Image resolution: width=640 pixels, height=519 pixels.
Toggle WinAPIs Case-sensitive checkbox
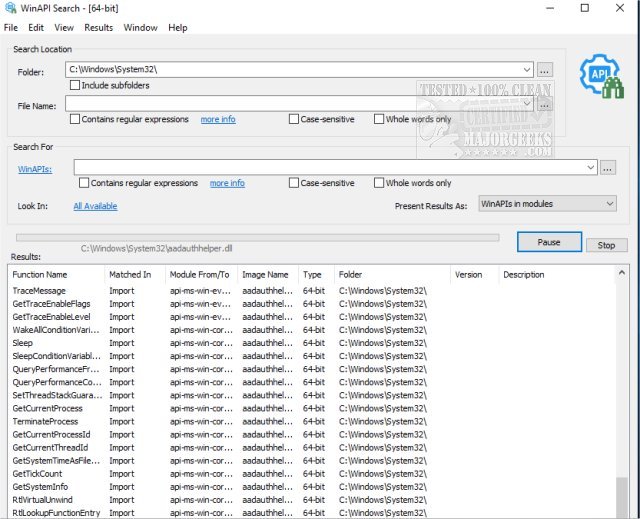click(294, 183)
